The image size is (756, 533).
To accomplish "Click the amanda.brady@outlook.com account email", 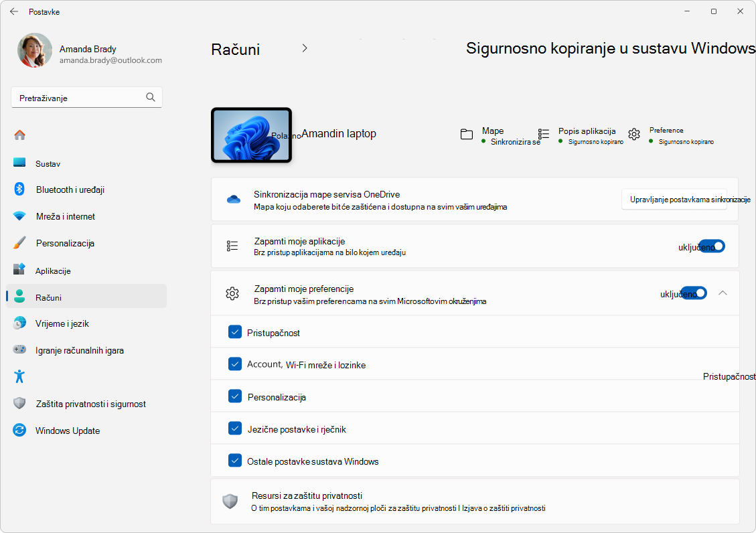I will [x=110, y=60].
